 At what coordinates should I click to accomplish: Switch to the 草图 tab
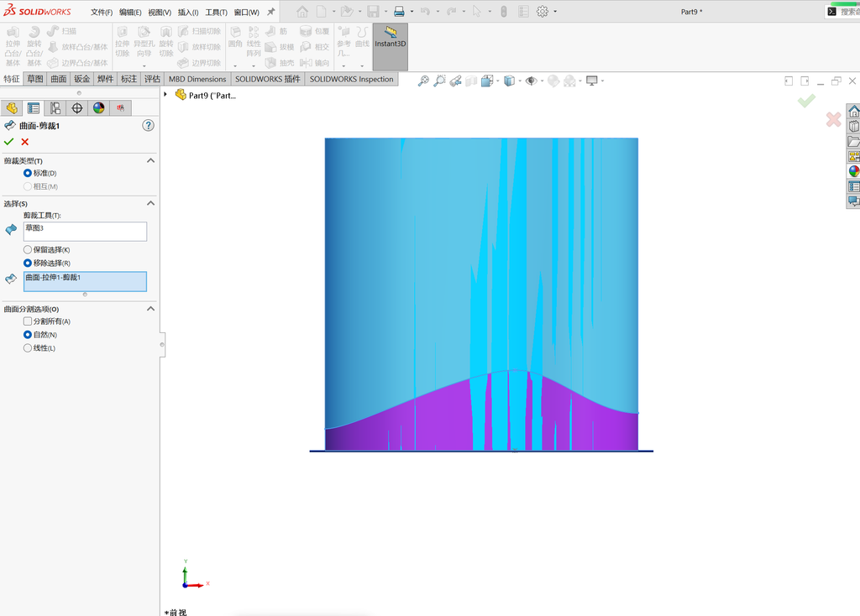point(35,79)
